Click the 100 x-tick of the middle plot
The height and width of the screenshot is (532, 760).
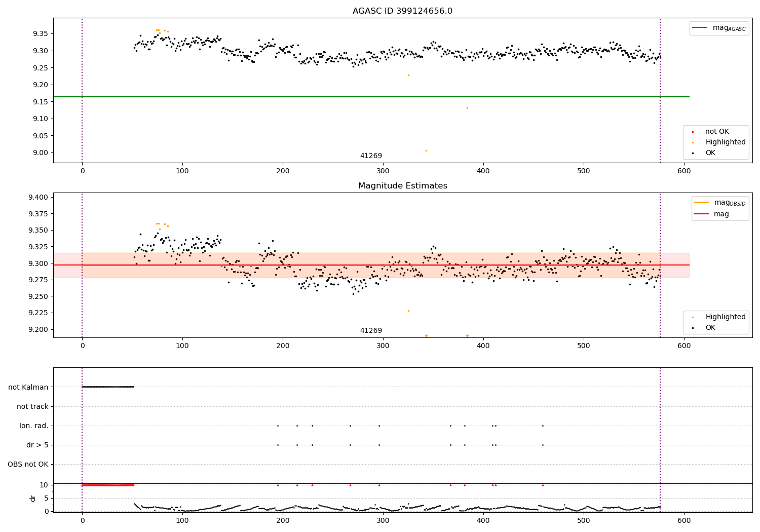[182, 346]
